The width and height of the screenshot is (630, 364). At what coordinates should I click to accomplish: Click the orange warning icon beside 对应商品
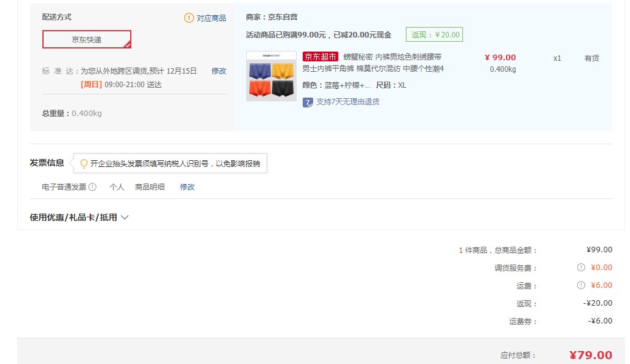(x=189, y=18)
